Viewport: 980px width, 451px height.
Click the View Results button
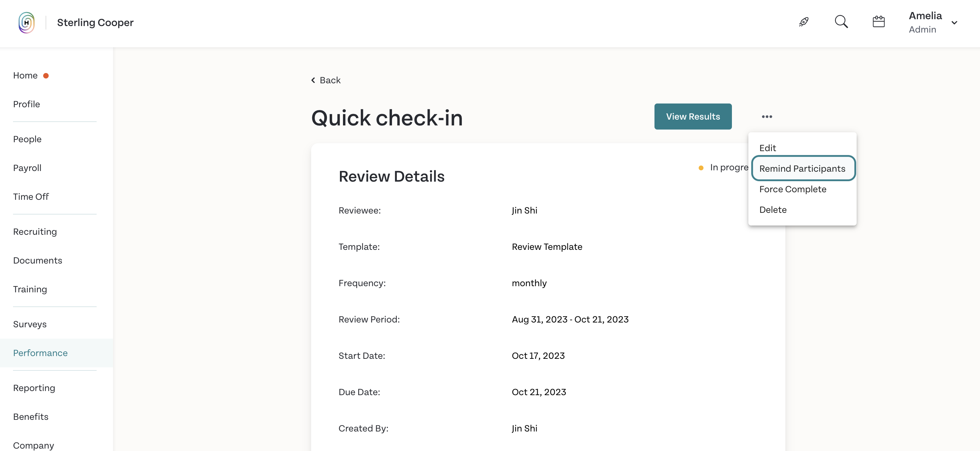(693, 117)
